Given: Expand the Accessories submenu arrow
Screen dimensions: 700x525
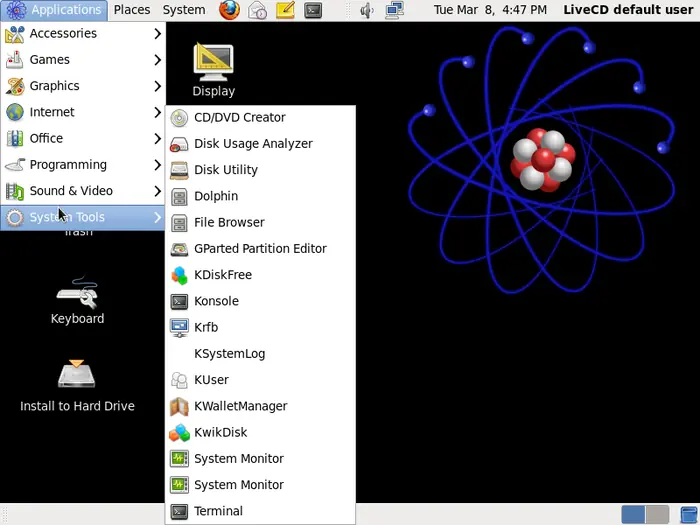Looking at the screenshot, I should (157, 33).
